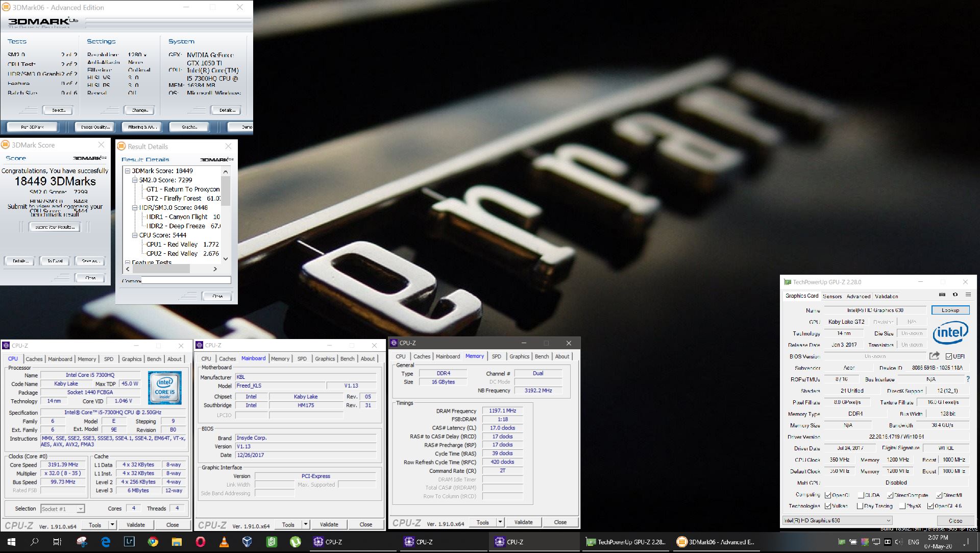Click the GPU-Z Lookup button
This screenshot has width=980, height=553.
pos(950,310)
